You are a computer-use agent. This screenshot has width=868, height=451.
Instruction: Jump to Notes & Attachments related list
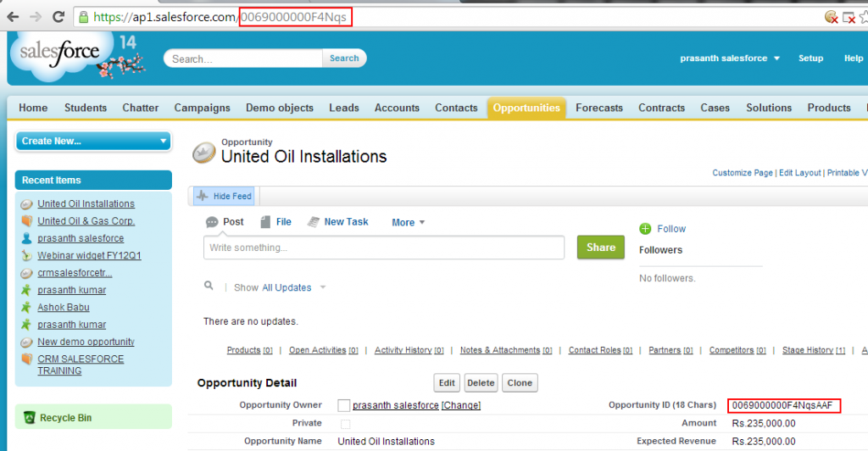506,350
